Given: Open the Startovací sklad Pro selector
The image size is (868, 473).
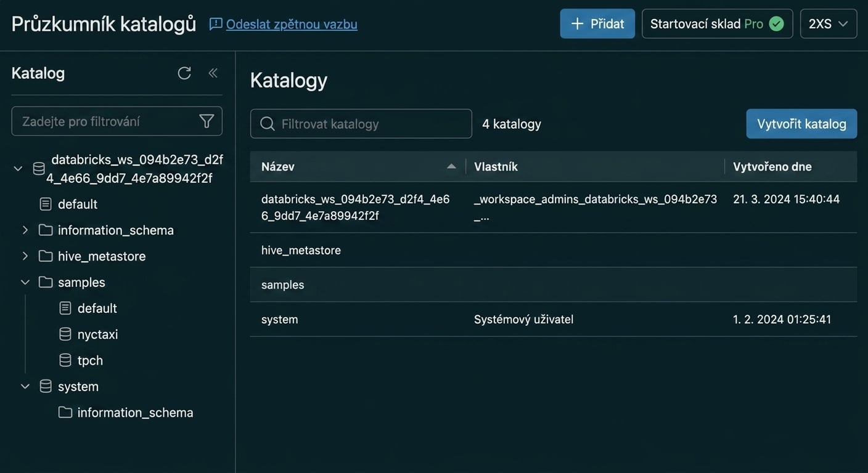Looking at the screenshot, I should 717,24.
